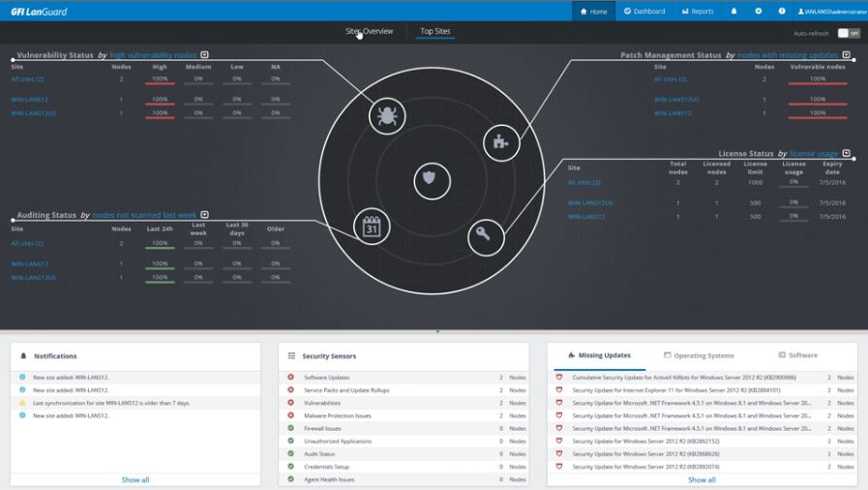Click the Security Sensors list icon

click(x=291, y=356)
